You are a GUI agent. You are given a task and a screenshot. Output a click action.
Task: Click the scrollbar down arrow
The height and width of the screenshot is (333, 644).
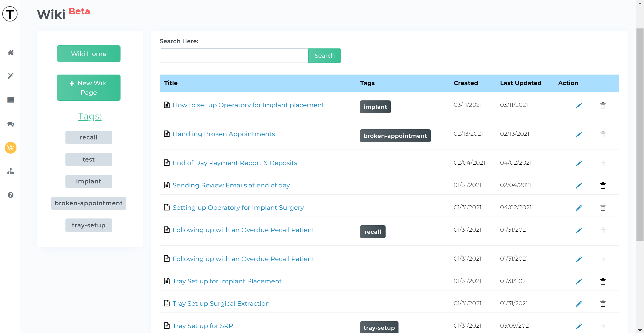(640, 330)
